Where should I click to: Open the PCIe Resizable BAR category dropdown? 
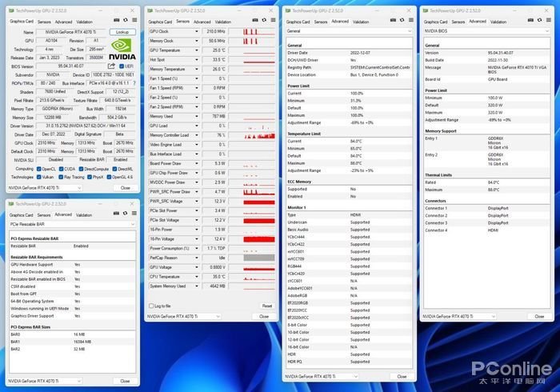72,224
